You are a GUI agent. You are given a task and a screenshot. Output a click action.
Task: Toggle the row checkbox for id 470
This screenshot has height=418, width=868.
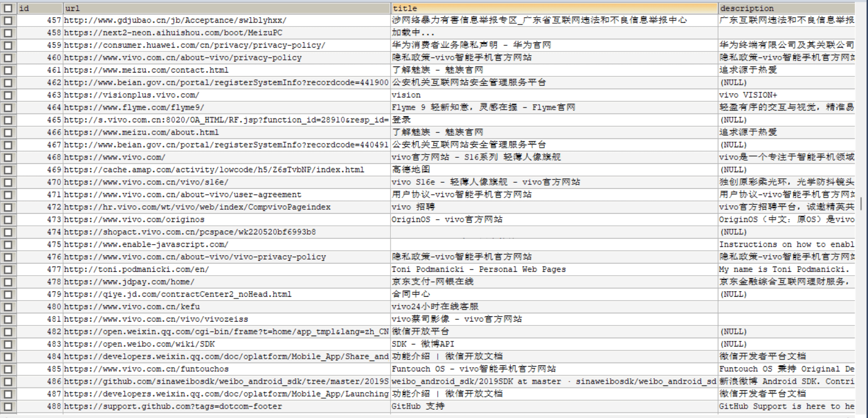point(8,182)
